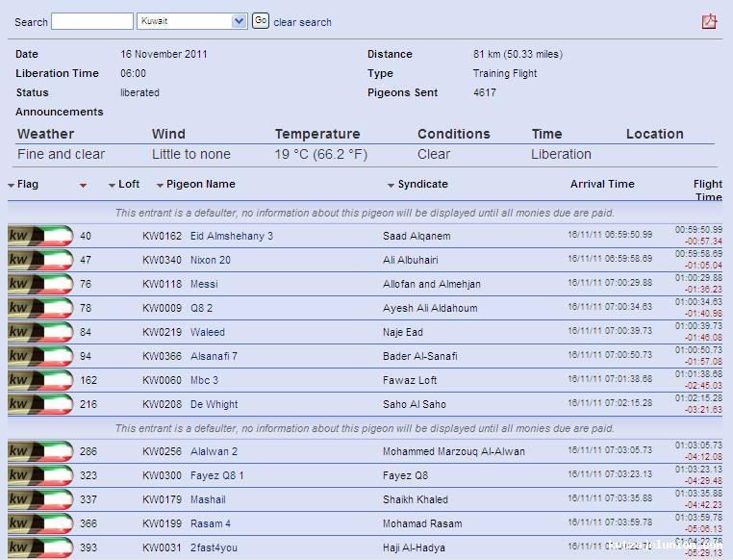Viewport: 733px width, 560px height.
Task: Sort by Pigeon Name column header
Action: (200, 184)
